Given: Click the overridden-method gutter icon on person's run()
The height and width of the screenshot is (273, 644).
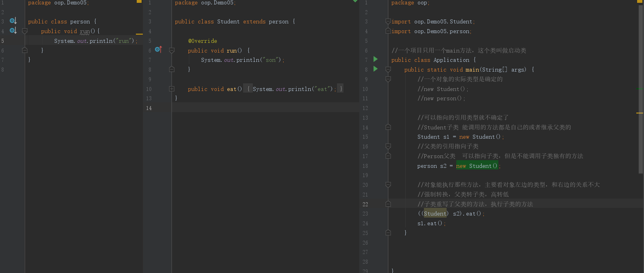Looking at the screenshot, I should 13,31.
